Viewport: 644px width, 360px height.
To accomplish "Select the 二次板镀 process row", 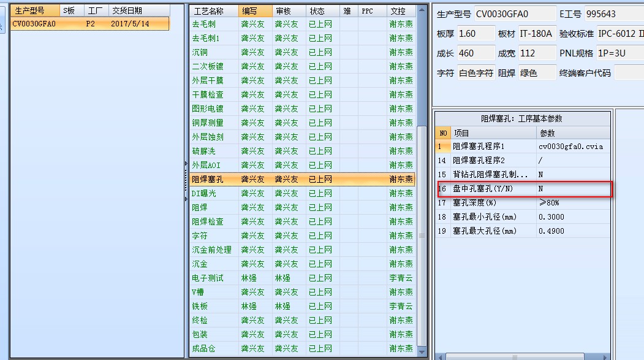I will [303, 66].
